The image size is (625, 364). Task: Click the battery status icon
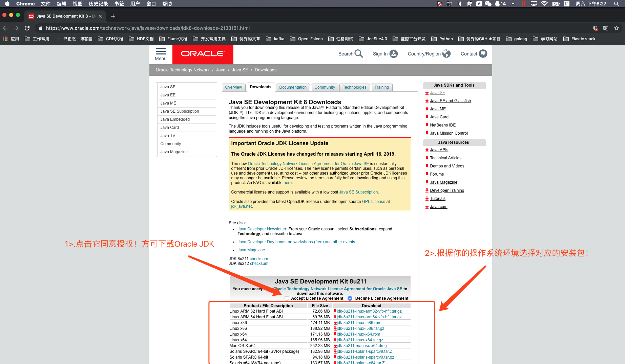[556, 4]
